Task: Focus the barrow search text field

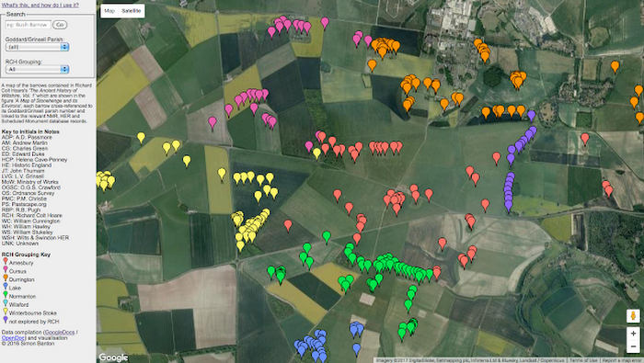Action: tap(28, 25)
